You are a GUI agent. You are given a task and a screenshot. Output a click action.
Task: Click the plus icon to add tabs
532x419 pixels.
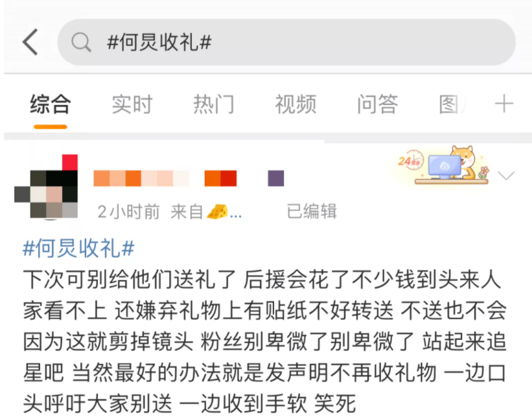pyautogui.click(x=504, y=104)
